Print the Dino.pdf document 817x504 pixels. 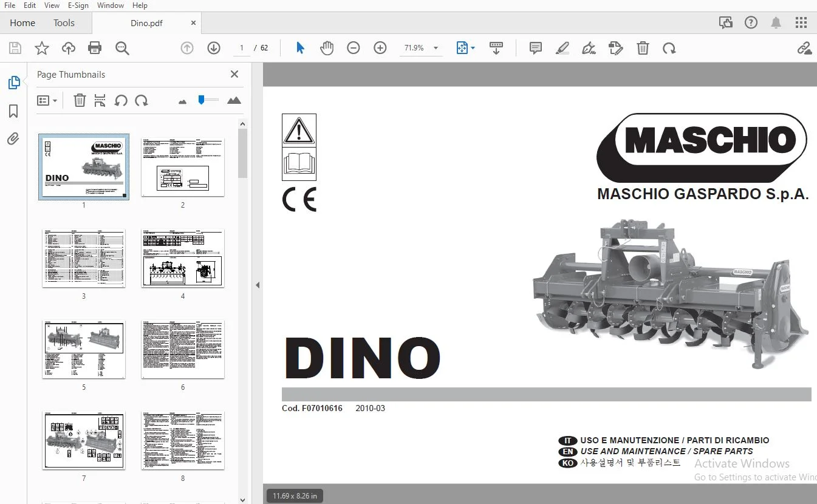pyautogui.click(x=95, y=49)
